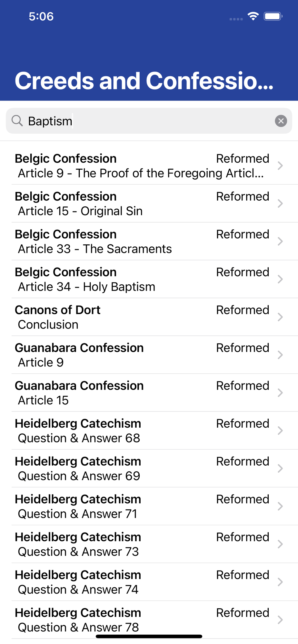Tap the battery status icon

pos(273,16)
